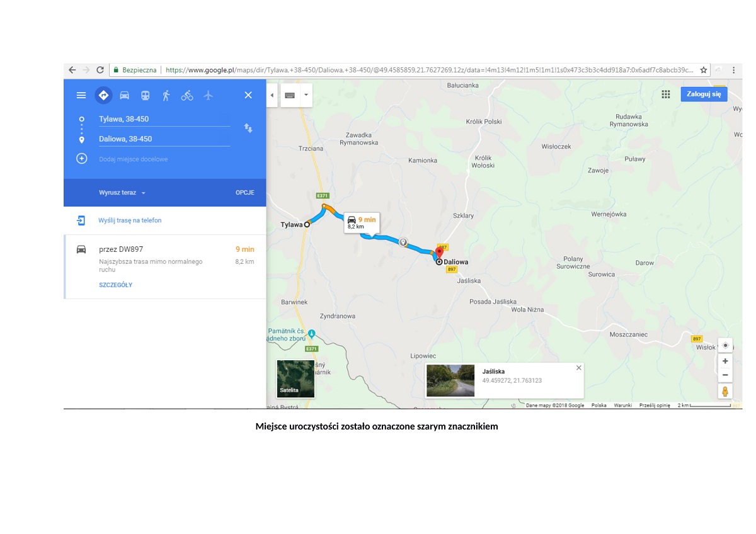The height and width of the screenshot is (534, 756).
Task: Click the Zyndranowa label on the map
Action: point(338,316)
